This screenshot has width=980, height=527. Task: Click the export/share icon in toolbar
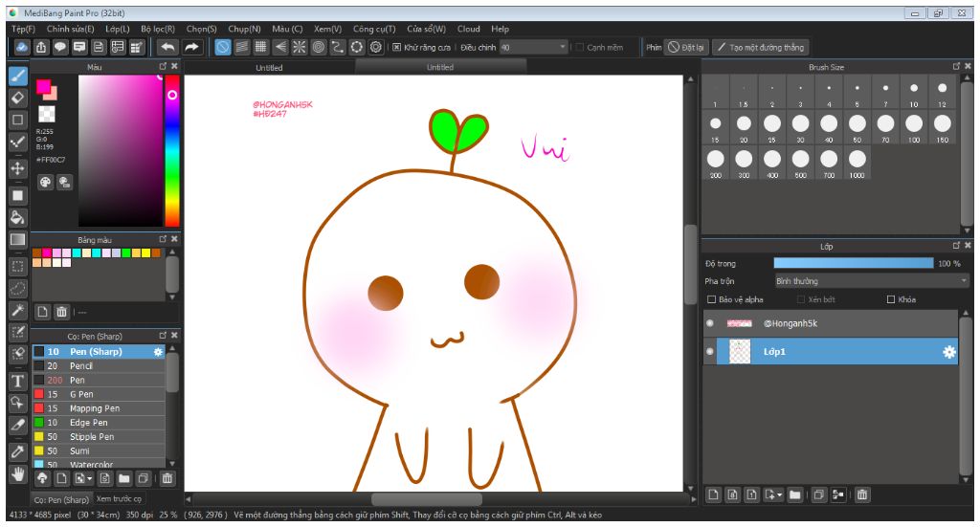pos(41,47)
